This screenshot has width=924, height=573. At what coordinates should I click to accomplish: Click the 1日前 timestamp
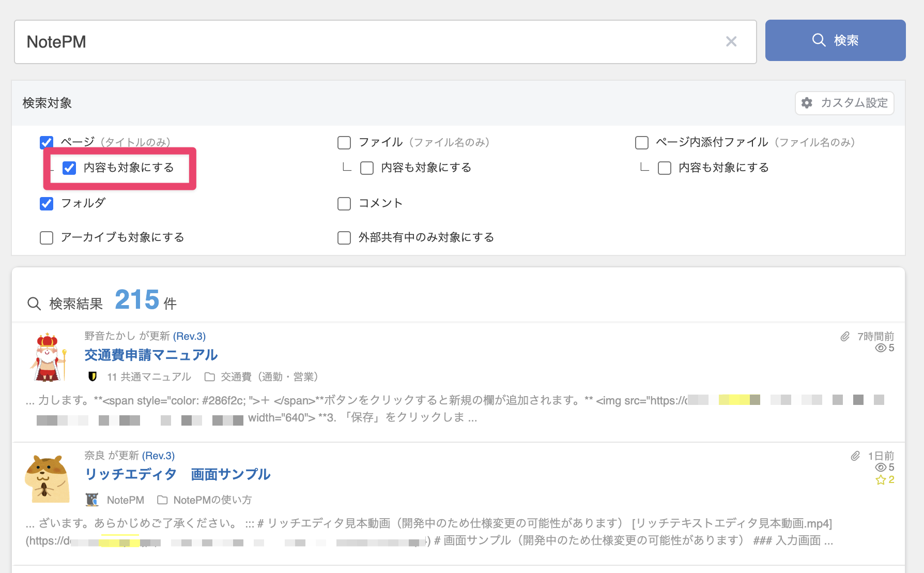[881, 456]
